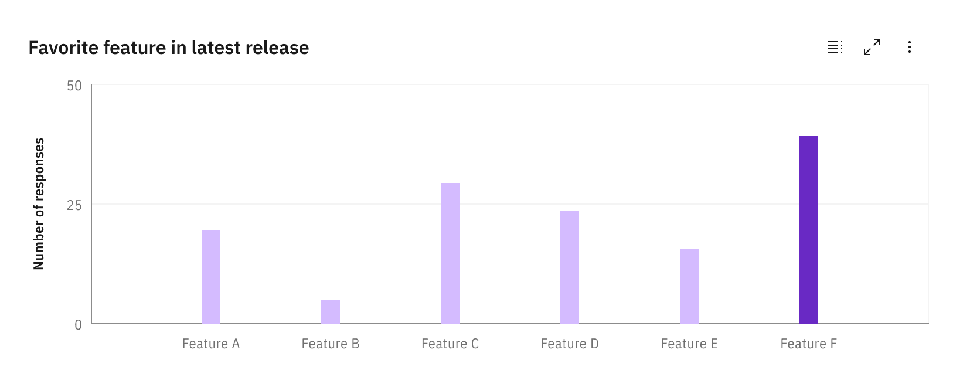Image resolution: width=980 pixels, height=380 pixels.
Task: Select the tallest dark purple bar
Action: click(808, 229)
